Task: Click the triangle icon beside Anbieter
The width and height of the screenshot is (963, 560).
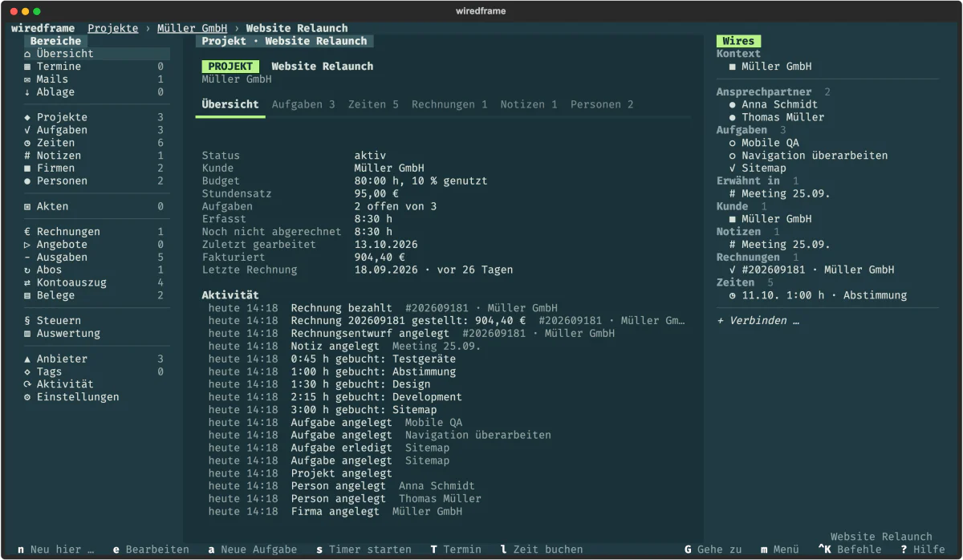Action: click(27, 359)
